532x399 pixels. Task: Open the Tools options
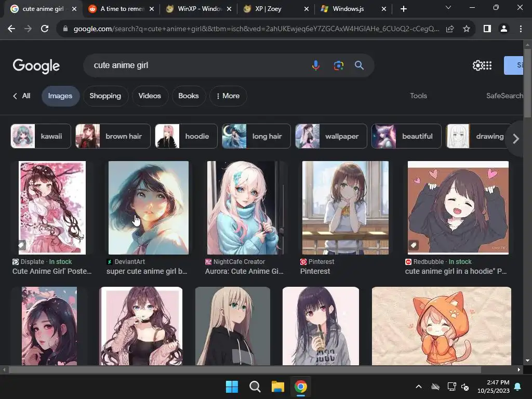coord(418,96)
